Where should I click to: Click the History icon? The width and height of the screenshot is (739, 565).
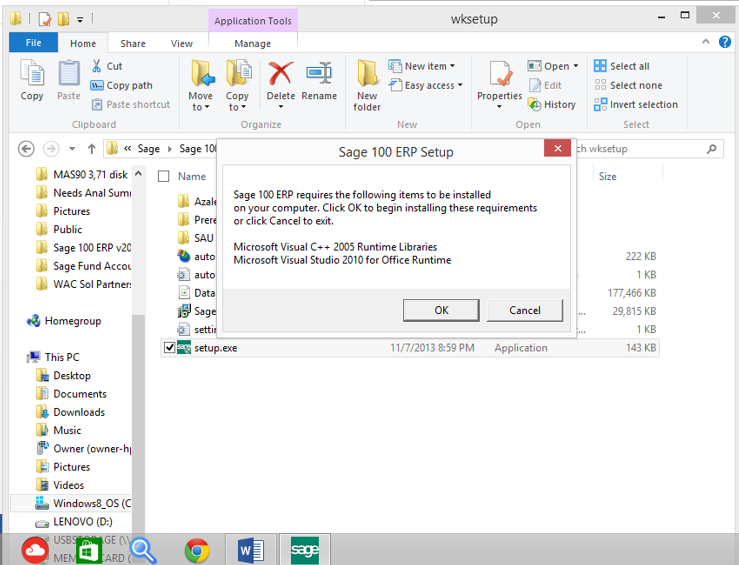coord(534,105)
